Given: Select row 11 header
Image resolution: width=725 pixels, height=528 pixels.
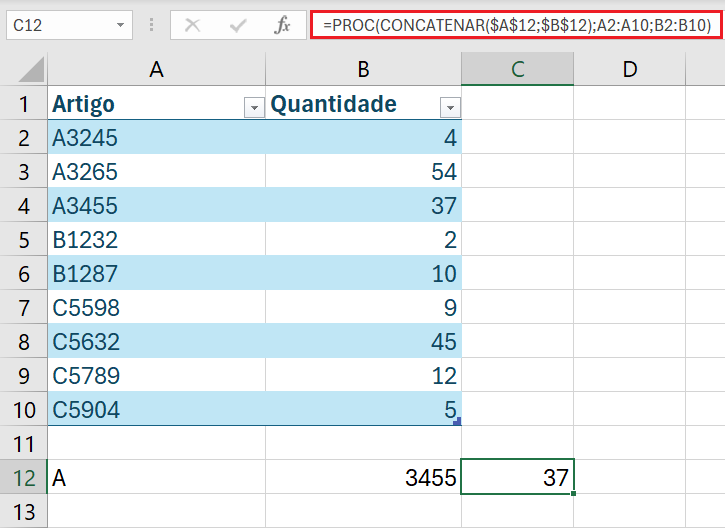Looking at the screenshot, I should tap(24, 443).
